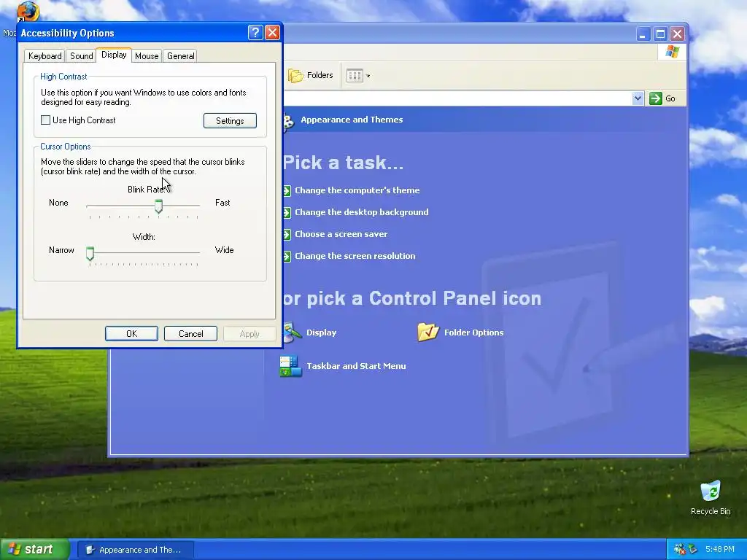Click the Appearance and Themes header icon
The image size is (747, 560).
coord(288,120)
